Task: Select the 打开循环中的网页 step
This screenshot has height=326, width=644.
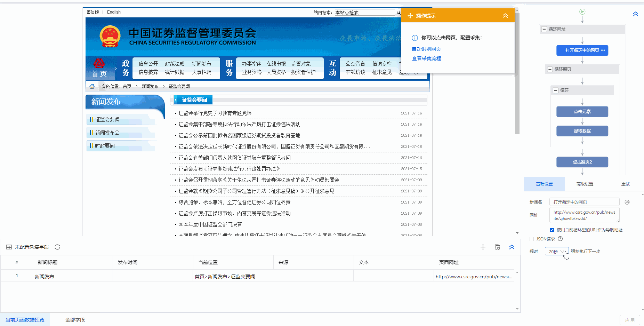Action: (582, 50)
